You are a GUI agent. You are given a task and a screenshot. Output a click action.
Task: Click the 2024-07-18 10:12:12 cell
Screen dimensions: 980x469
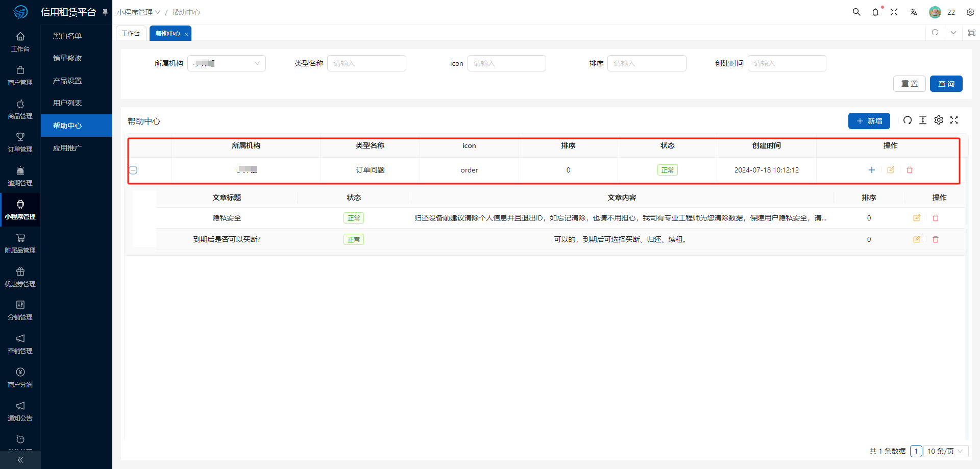pyautogui.click(x=767, y=170)
